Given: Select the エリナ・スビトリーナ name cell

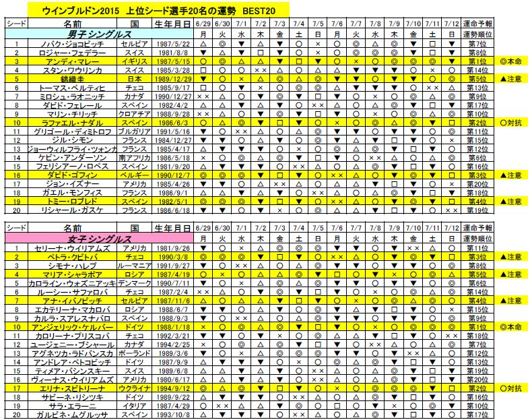Looking at the screenshot, I should tap(73, 388).
